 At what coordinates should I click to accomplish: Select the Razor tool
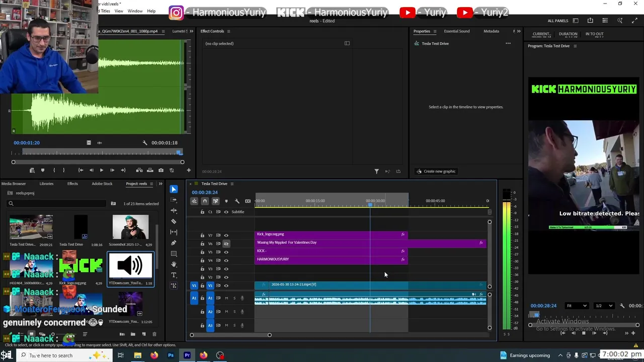[x=174, y=221]
